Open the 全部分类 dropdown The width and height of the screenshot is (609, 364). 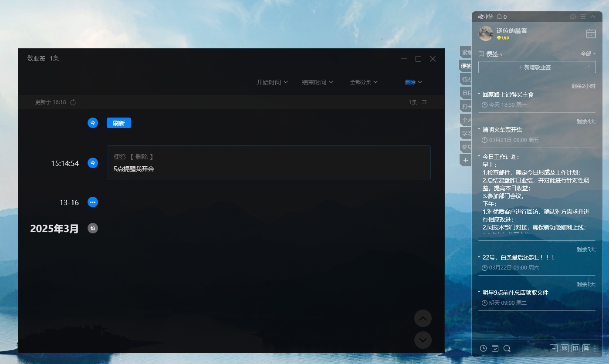click(x=364, y=82)
